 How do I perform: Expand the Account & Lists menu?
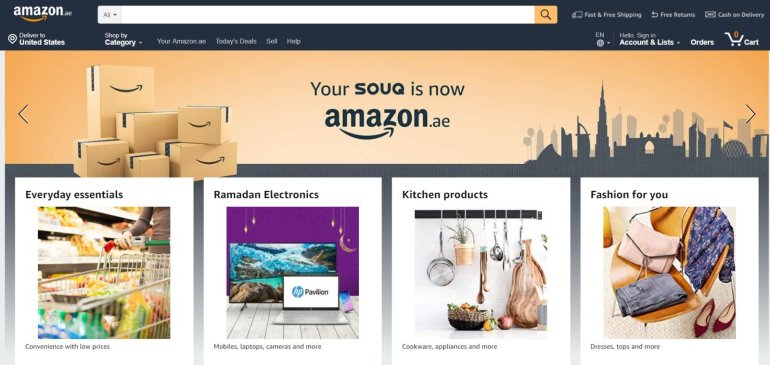(650, 39)
